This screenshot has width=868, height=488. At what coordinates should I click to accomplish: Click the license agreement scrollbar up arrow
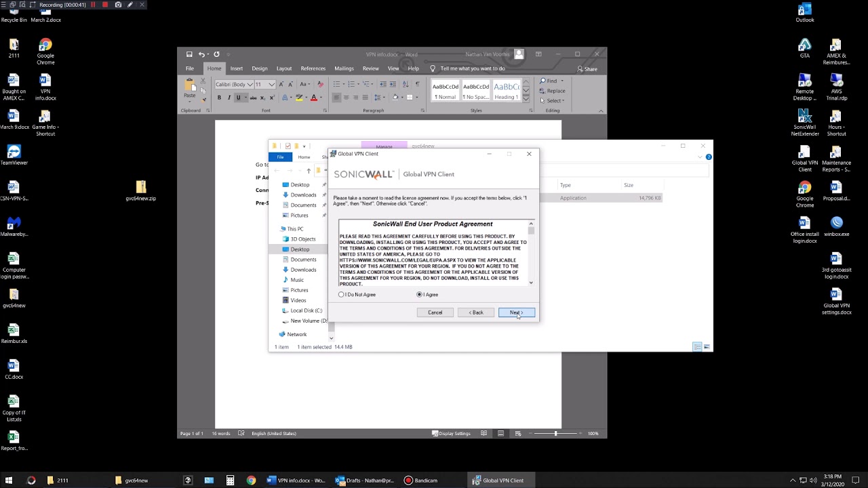[531, 224]
